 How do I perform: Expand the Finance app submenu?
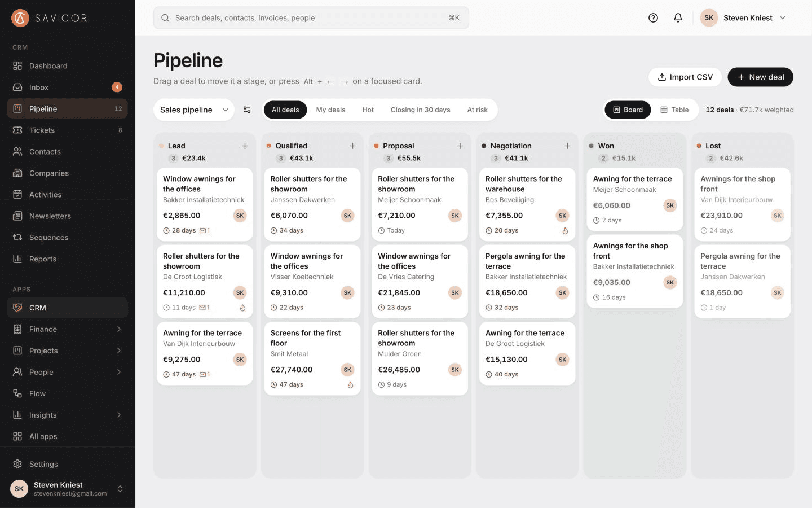[119, 329]
